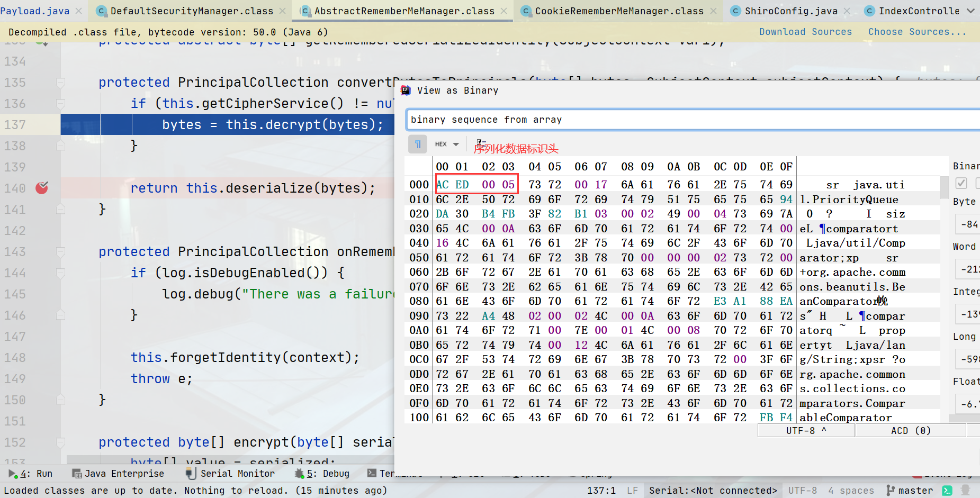
Task: Click the bytes = this.decrypt(bytes) line
Action: (272, 125)
